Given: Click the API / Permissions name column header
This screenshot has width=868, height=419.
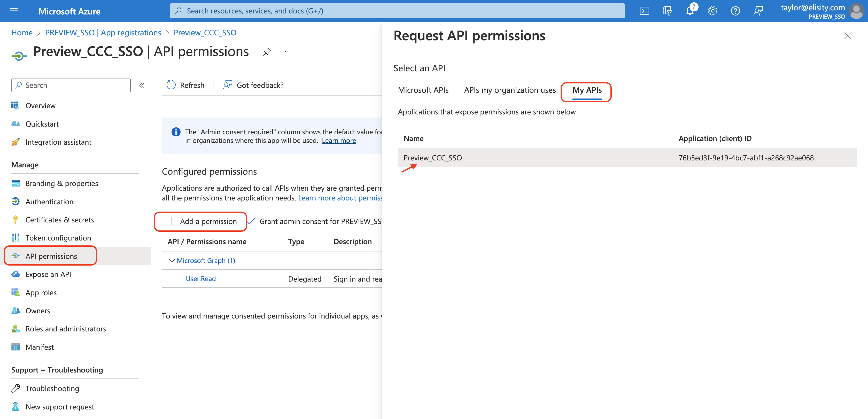Looking at the screenshot, I should [207, 242].
